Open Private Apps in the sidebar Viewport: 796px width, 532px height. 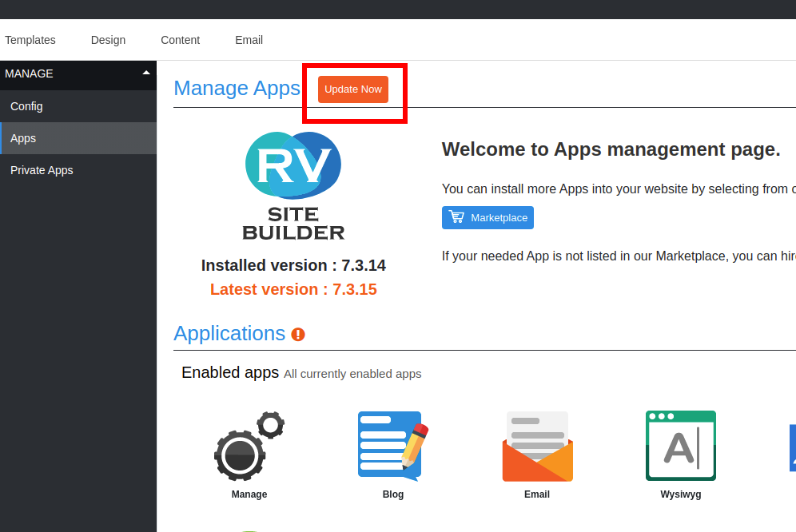click(78, 170)
